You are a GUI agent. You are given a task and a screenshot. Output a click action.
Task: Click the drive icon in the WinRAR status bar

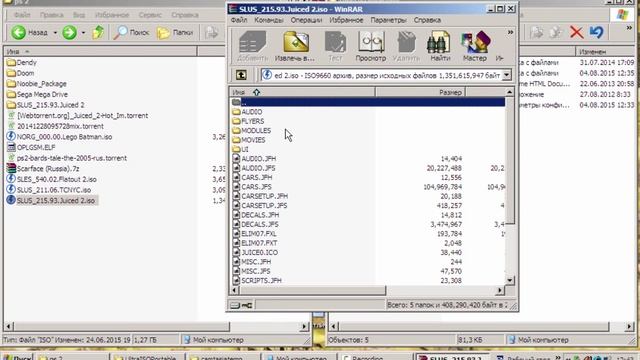[235, 305]
